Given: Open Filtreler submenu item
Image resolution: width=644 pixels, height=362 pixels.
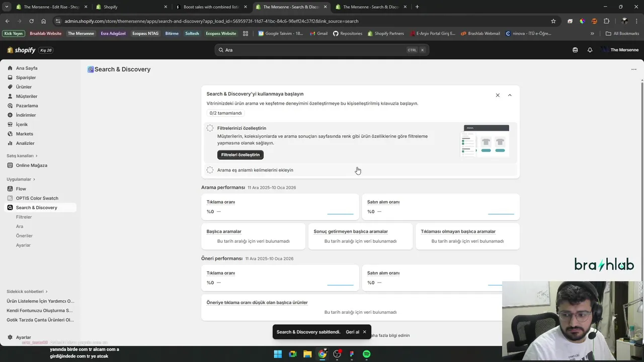Looking at the screenshot, I should 24,217.
